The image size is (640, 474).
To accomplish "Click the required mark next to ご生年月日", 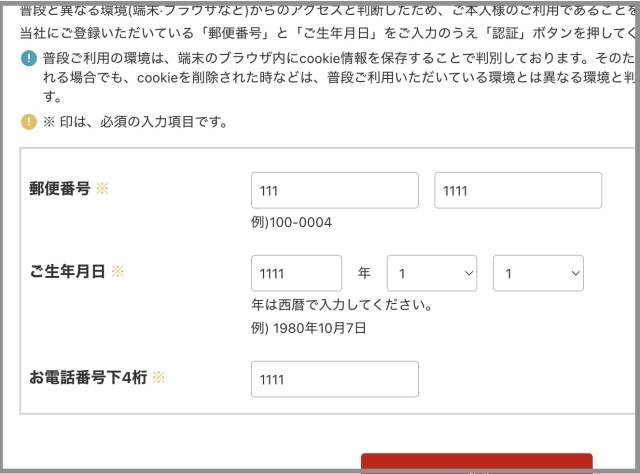I will click(x=117, y=272).
